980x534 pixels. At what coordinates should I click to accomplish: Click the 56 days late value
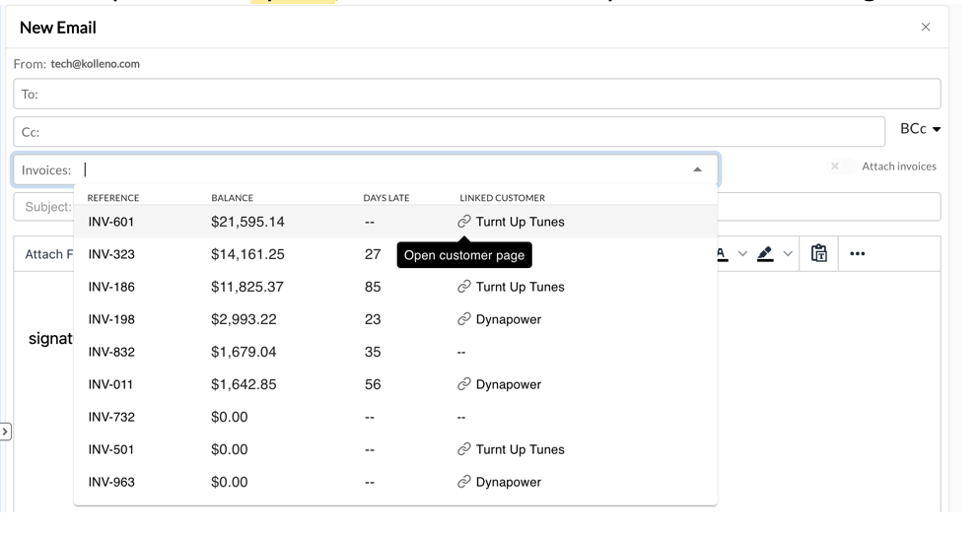click(x=373, y=384)
